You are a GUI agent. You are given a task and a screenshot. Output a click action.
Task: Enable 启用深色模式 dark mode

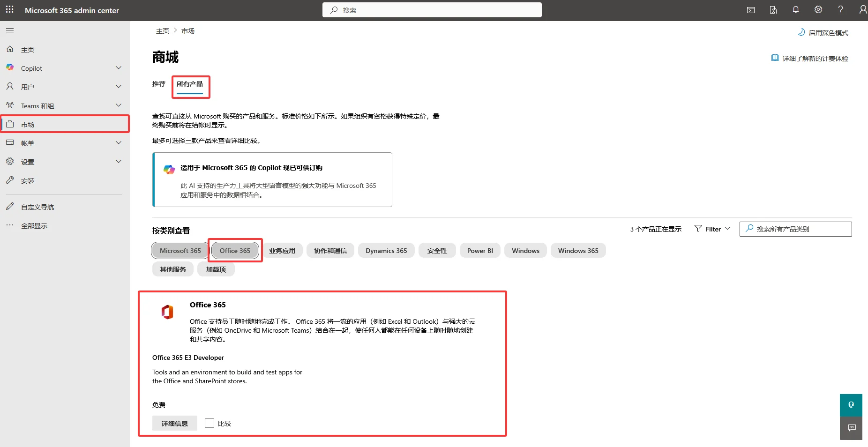point(823,32)
